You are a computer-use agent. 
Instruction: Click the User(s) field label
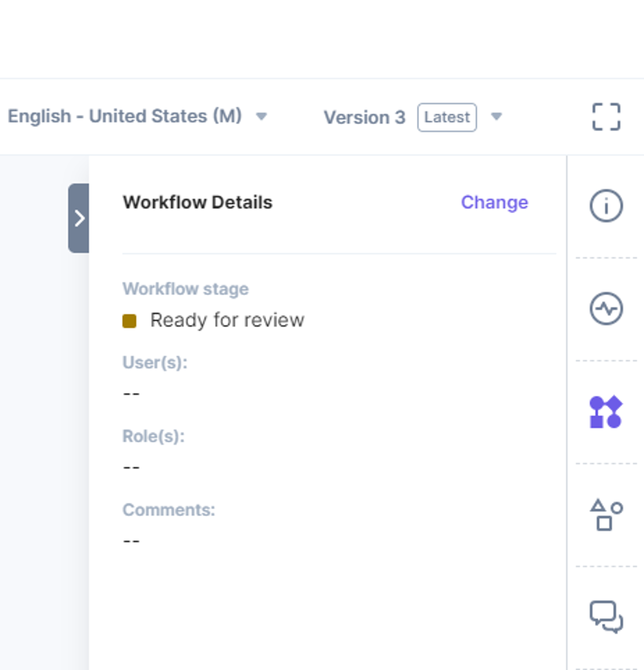coord(155,362)
